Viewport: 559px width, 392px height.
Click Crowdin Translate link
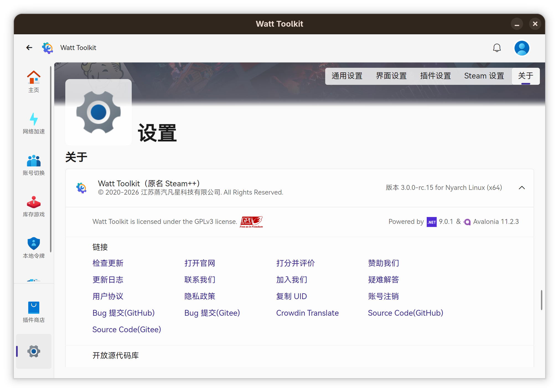coord(307,313)
